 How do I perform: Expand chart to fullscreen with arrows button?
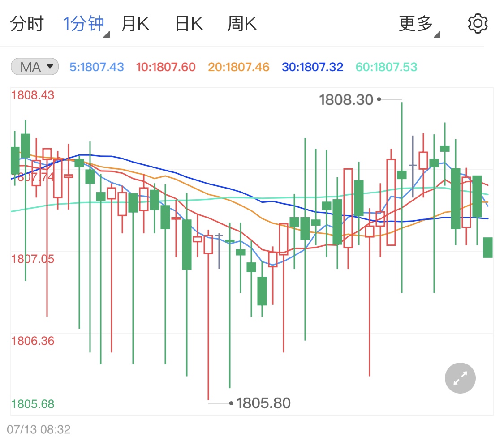point(460,378)
